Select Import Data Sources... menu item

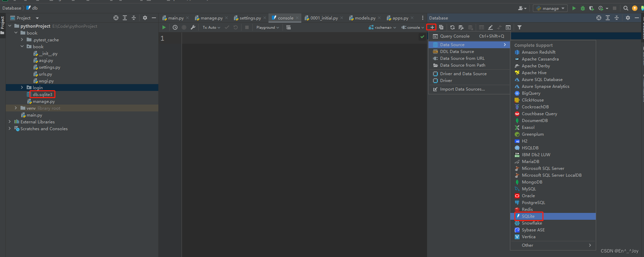click(469, 89)
